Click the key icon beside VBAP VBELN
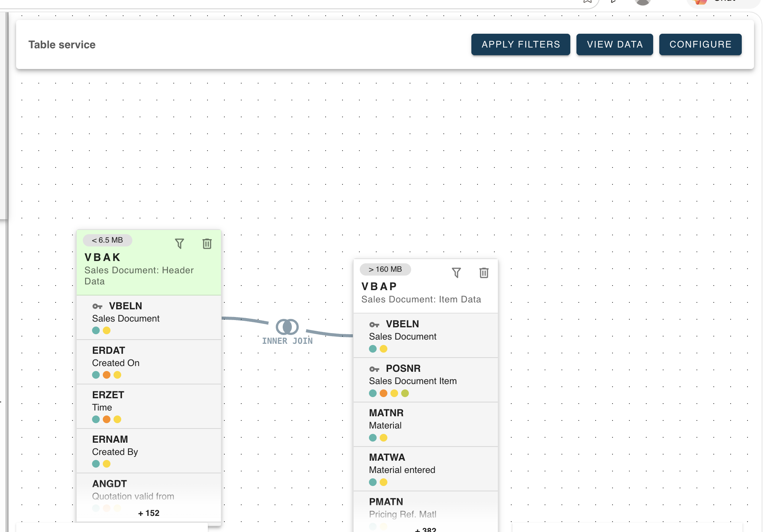The height and width of the screenshot is (532, 764). point(374,324)
